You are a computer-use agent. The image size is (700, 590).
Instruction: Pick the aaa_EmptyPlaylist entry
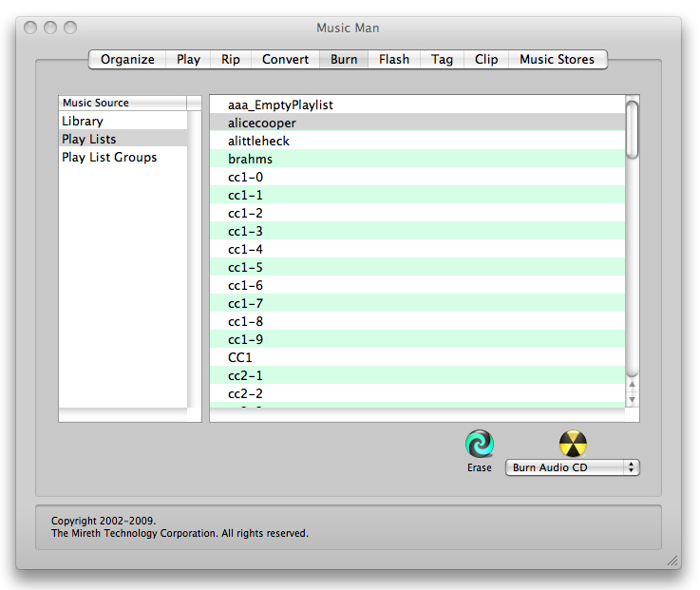[x=280, y=105]
